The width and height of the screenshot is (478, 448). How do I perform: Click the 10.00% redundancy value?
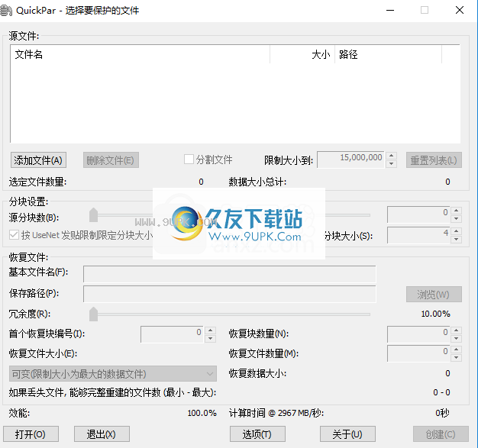click(x=435, y=314)
